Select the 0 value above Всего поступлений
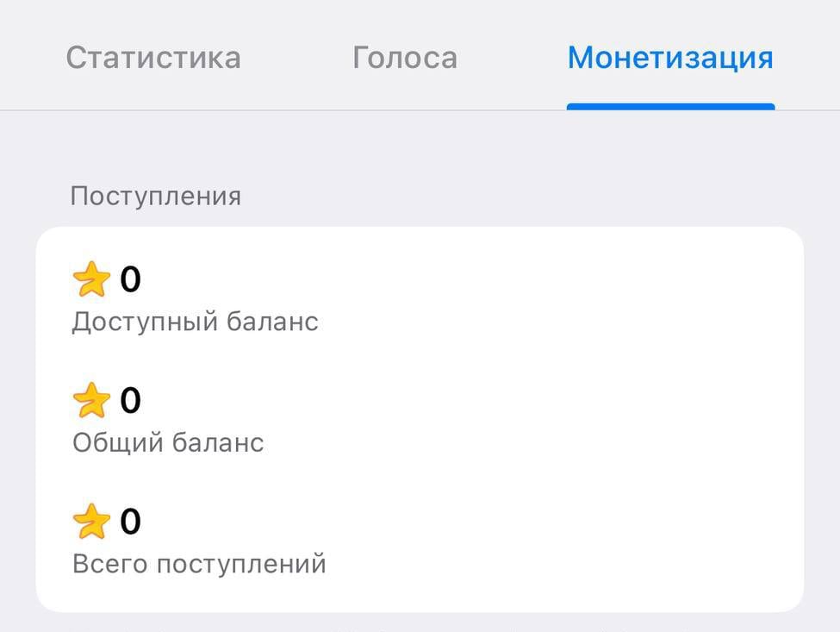Screen dimensions: 840x632 [130, 522]
